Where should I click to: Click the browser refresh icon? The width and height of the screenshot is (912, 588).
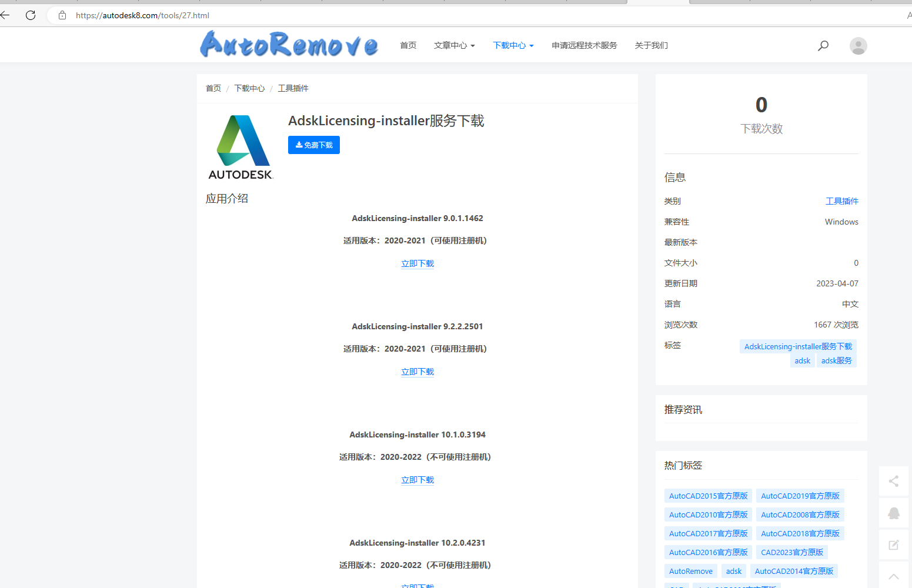point(31,15)
